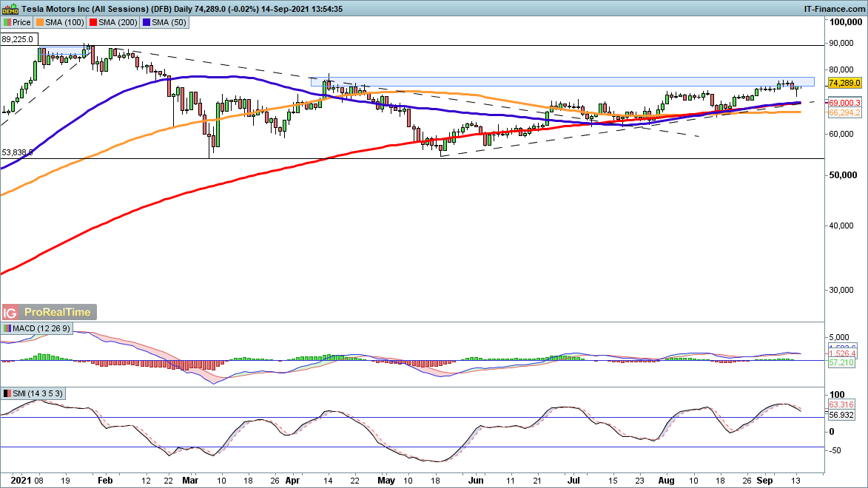Click the Jul label on time axis

(573, 481)
